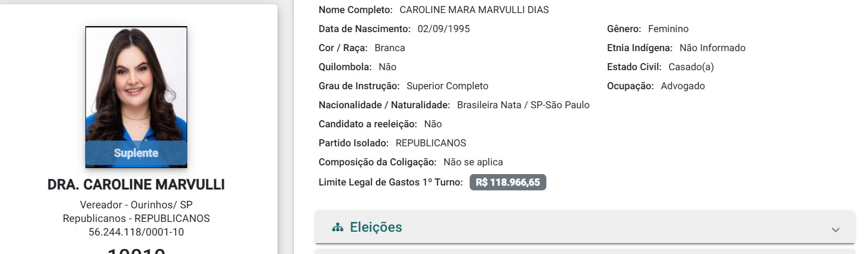Open the Eleições panel title

(x=375, y=227)
